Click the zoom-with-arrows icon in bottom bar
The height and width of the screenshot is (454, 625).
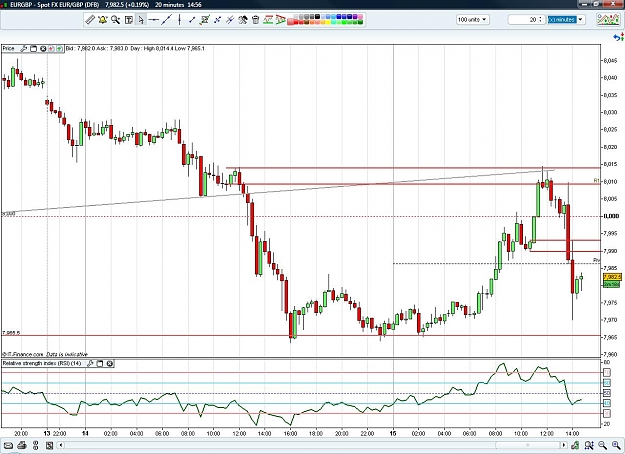589,445
